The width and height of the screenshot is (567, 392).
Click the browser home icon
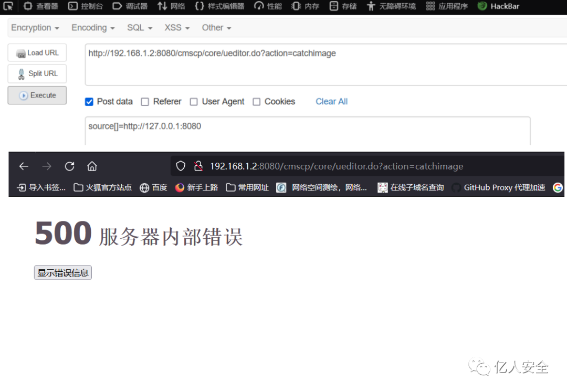point(92,166)
